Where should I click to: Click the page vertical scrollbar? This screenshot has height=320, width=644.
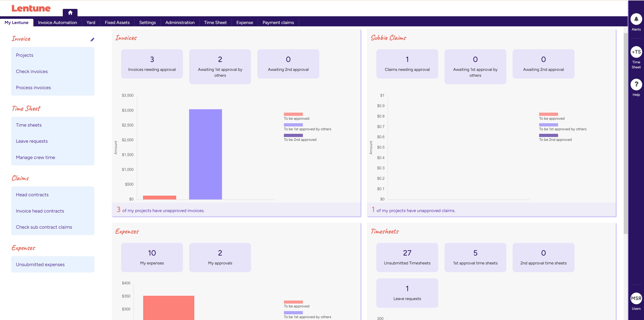tap(626, 133)
